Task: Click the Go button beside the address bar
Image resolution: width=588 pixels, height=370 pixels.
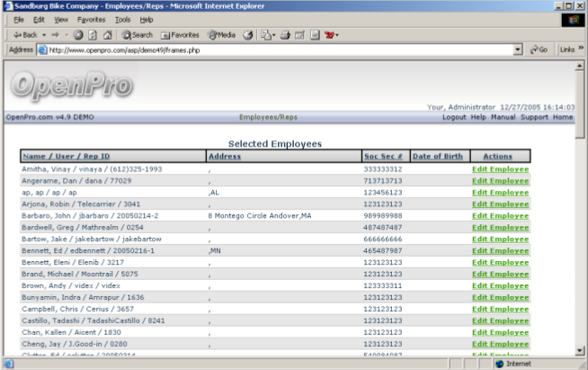Action: coord(539,50)
